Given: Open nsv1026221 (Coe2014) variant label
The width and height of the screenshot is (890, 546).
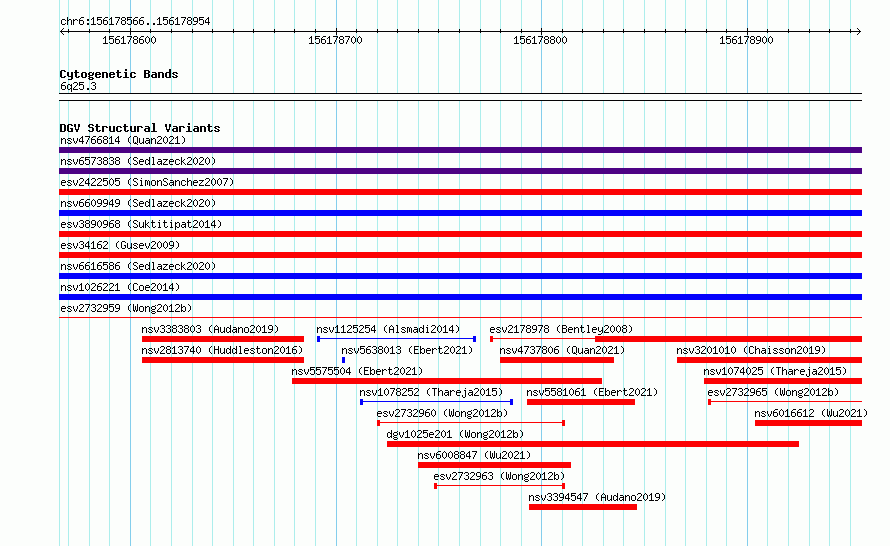Looking at the screenshot, I should [120, 287].
